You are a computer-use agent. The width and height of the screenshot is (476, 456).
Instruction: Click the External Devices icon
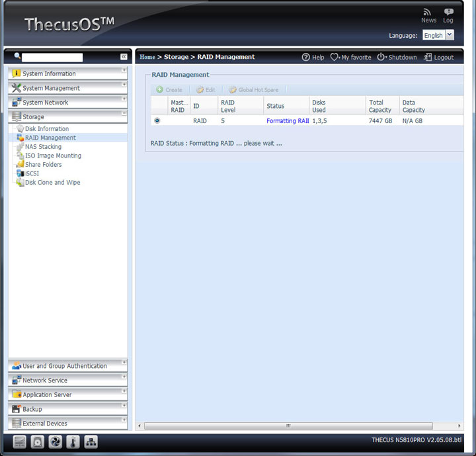point(16,423)
